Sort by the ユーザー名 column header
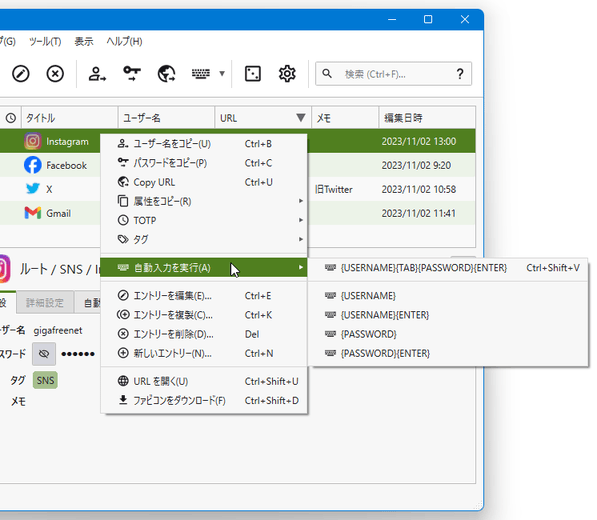Viewport: 597px width, 520px height. [166, 118]
